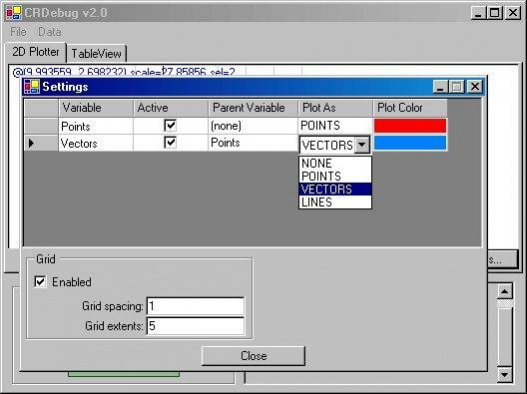The height and width of the screenshot is (394, 527).
Task: Click the Grid spacing input field
Action: point(195,306)
